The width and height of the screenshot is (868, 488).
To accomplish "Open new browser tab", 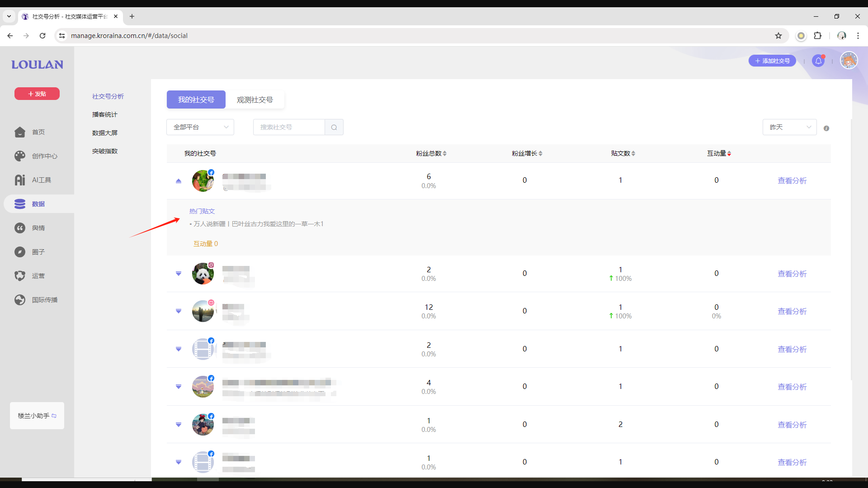I will [x=132, y=16].
